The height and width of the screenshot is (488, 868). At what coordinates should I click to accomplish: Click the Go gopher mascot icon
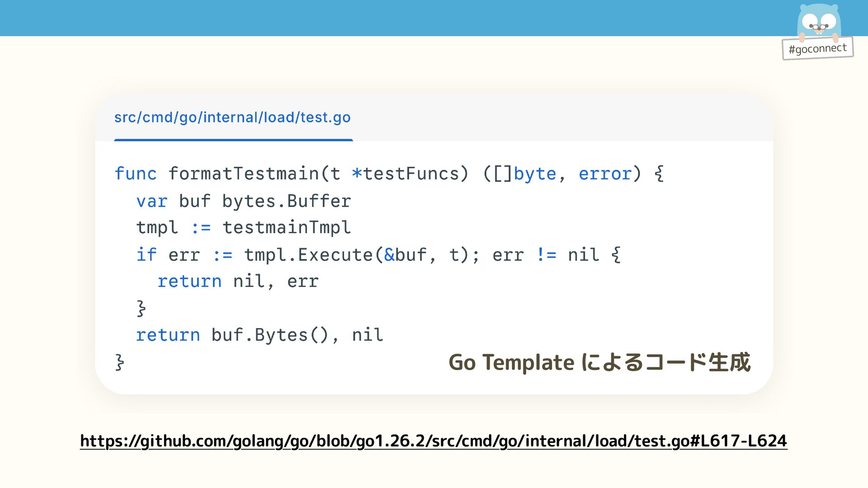[819, 21]
